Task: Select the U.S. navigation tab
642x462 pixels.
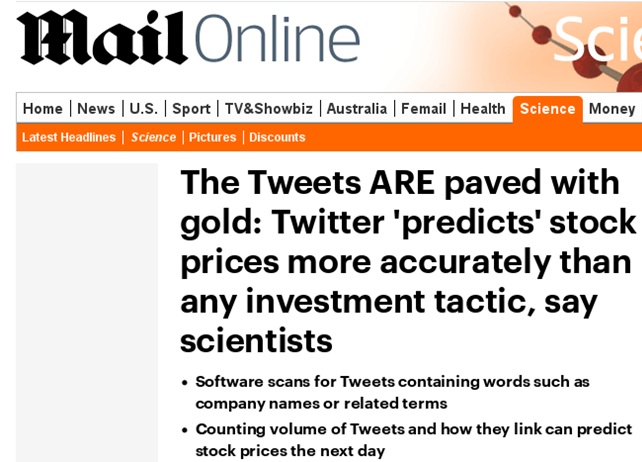Action: click(x=143, y=109)
